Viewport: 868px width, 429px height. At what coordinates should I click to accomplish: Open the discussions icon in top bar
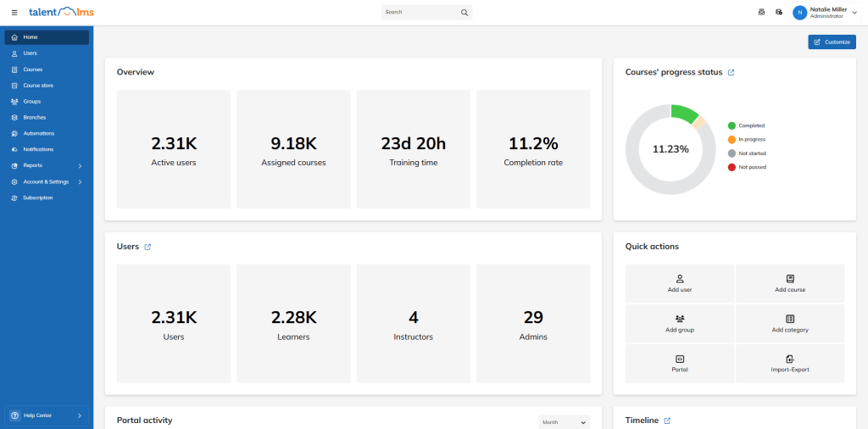tap(779, 12)
